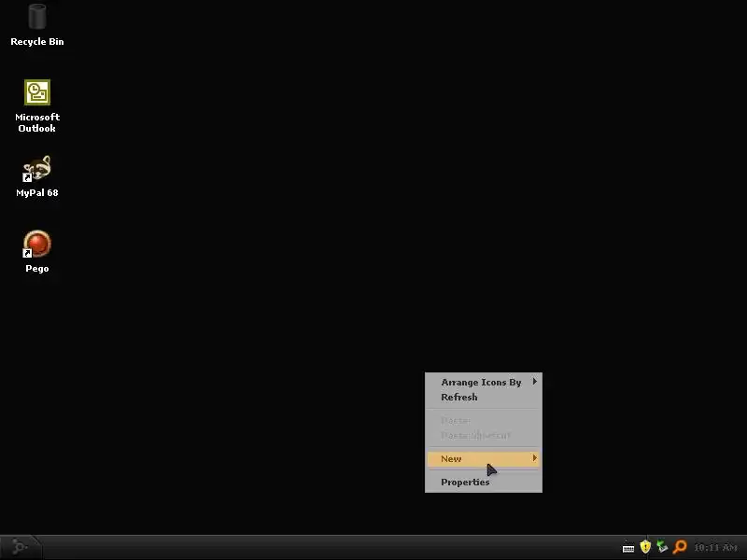The height and width of the screenshot is (560, 747).
Task: Open the New submenu in context menu
Action: point(484,458)
